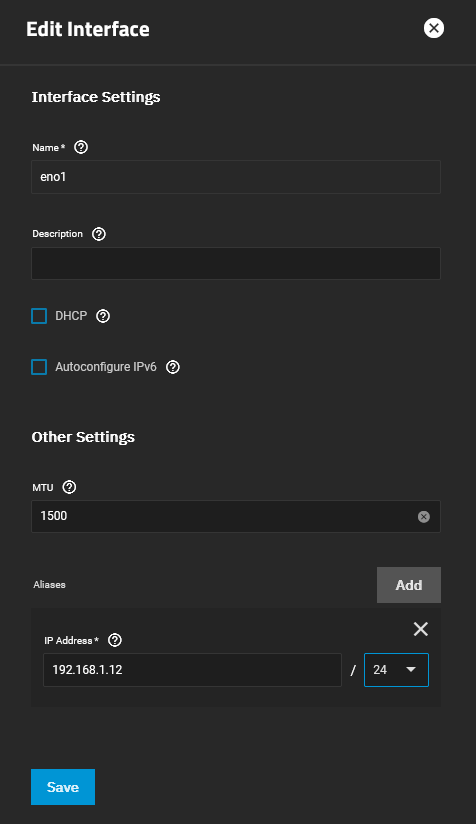Click into the empty Description field
The image size is (476, 824).
tap(236, 263)
